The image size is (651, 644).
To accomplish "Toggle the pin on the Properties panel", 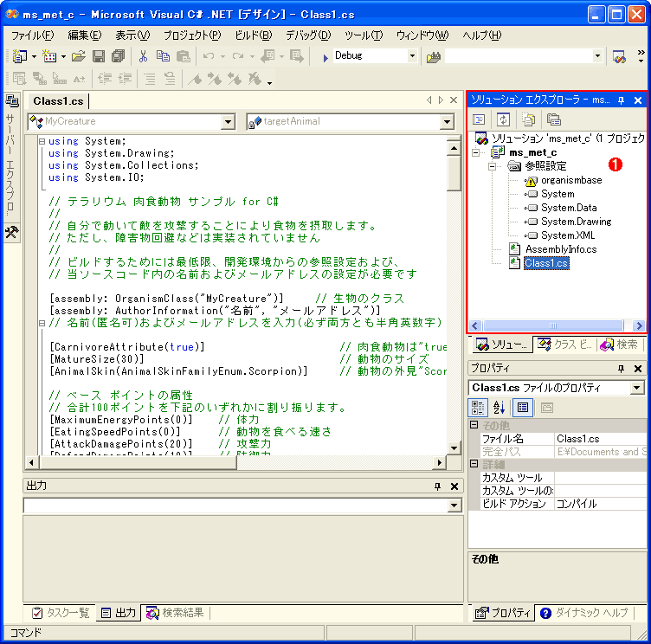I will tap(621, 369).
